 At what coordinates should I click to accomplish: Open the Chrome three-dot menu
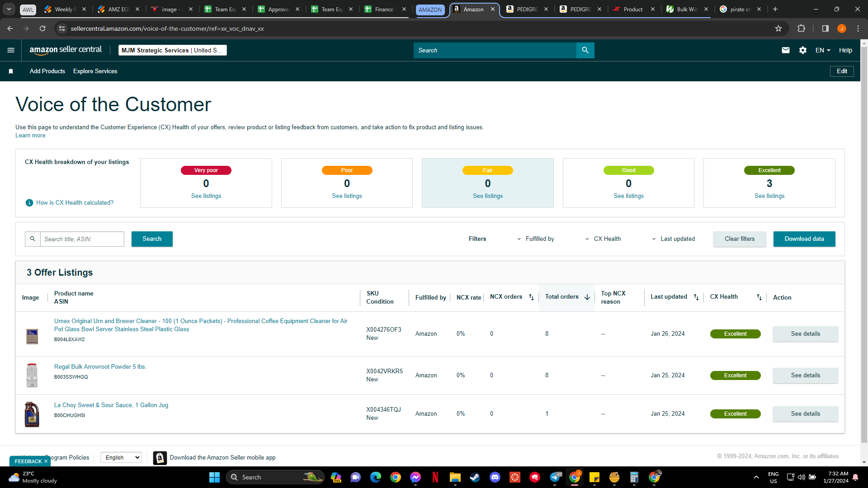pos(858,28)
